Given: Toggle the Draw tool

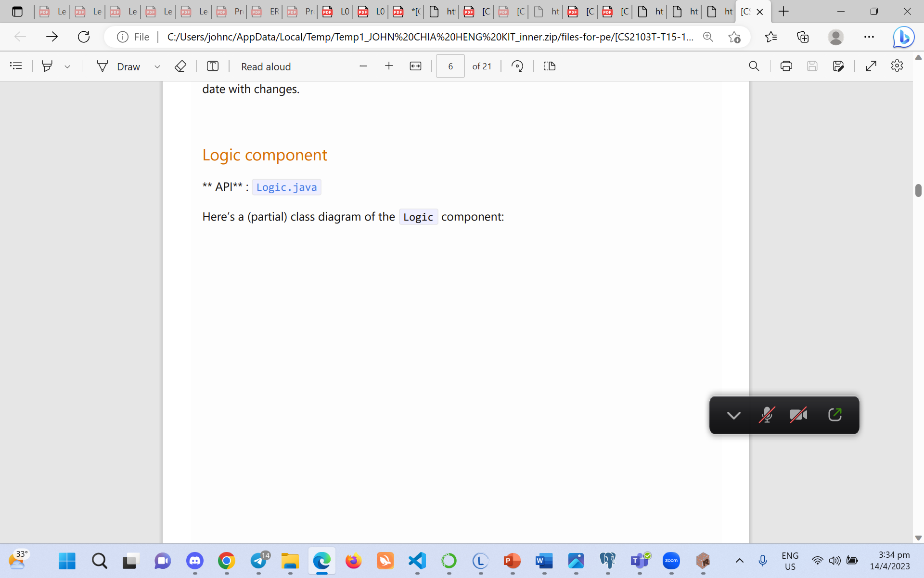Looking at the screenshot, I should click(x=118, y=66).
